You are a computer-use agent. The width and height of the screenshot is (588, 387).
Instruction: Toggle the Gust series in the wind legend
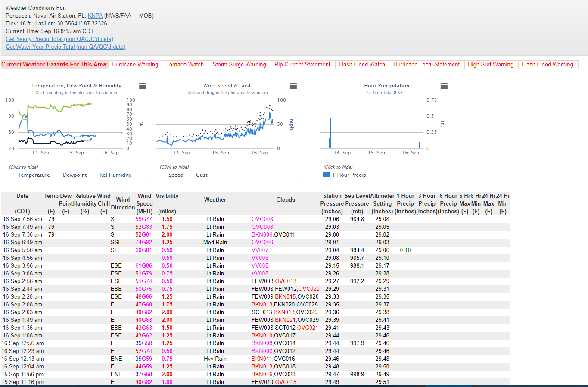(197, 175)
